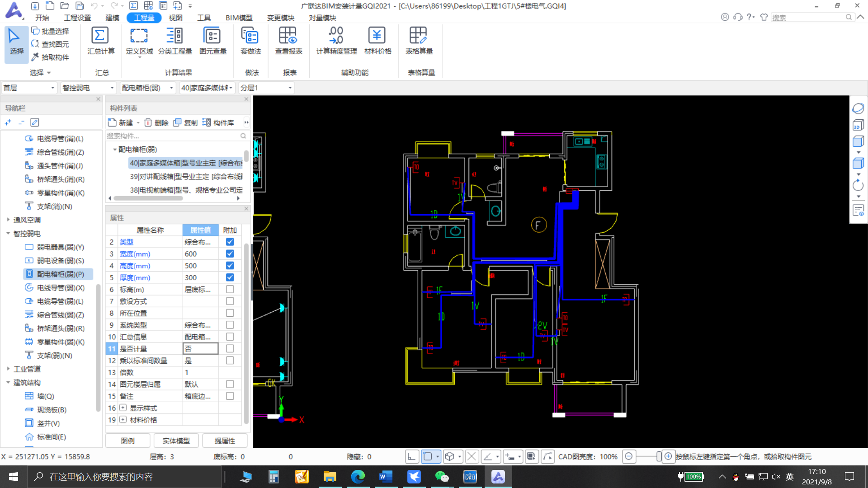Uncheck 附加 checkbox for 高度(mm) row

pos(230,265)
